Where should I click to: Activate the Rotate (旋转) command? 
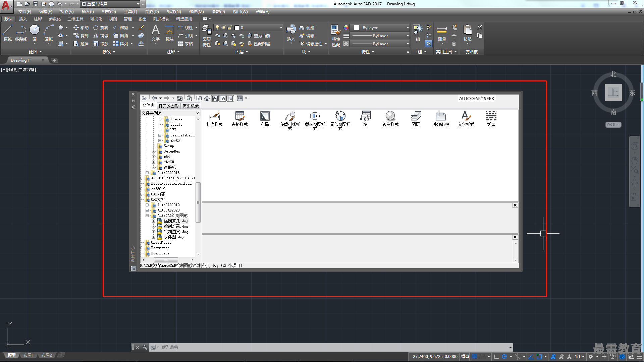point(101,27)
